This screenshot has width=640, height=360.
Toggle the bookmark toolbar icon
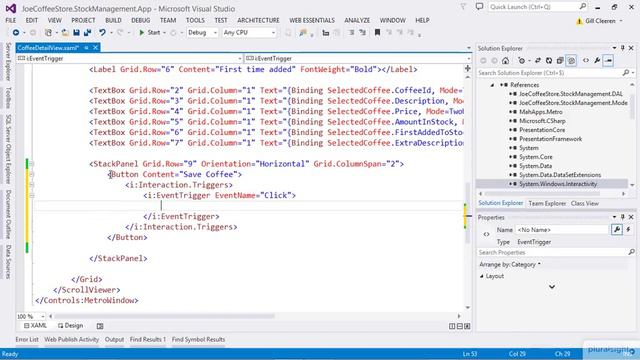(378, 33)
